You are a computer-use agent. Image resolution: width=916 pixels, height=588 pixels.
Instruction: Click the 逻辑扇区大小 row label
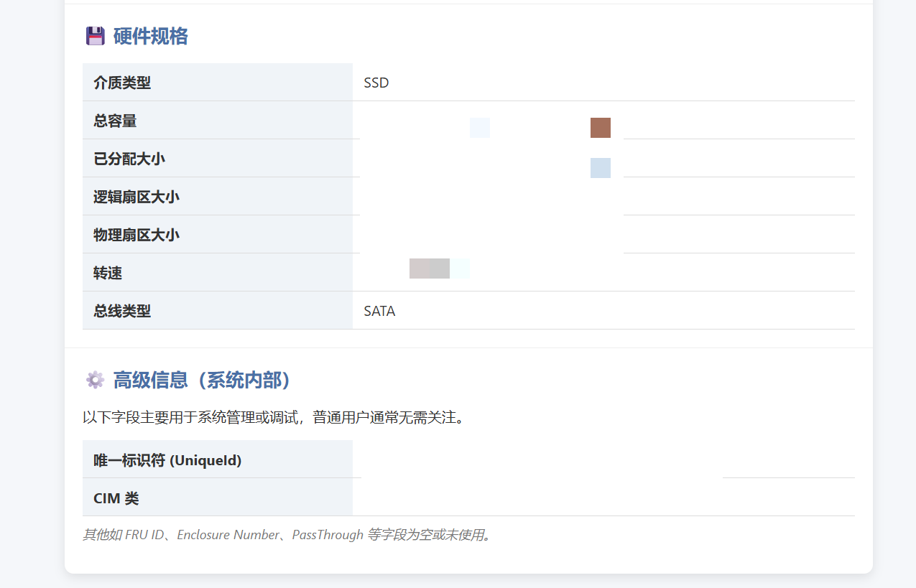218,197
